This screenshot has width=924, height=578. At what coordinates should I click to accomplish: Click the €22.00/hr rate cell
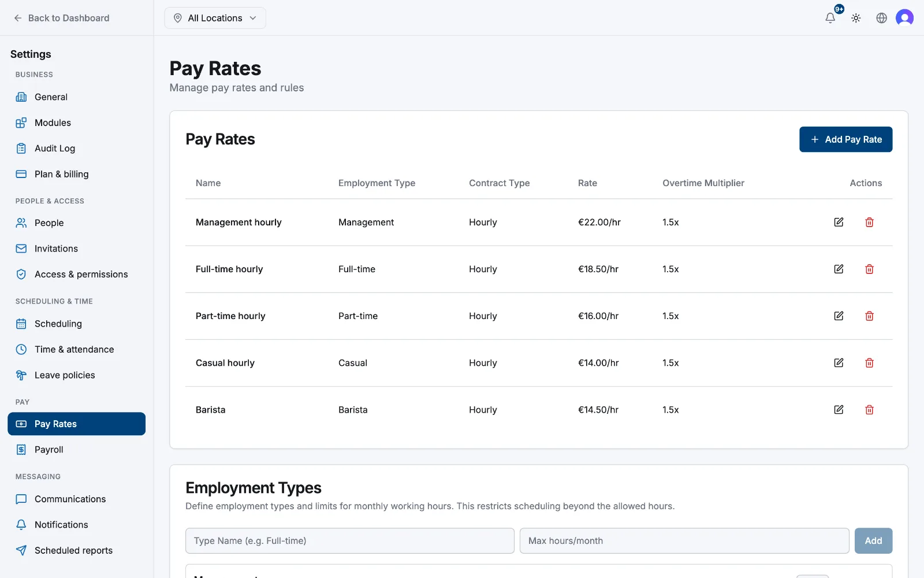[x=599, y=222]
